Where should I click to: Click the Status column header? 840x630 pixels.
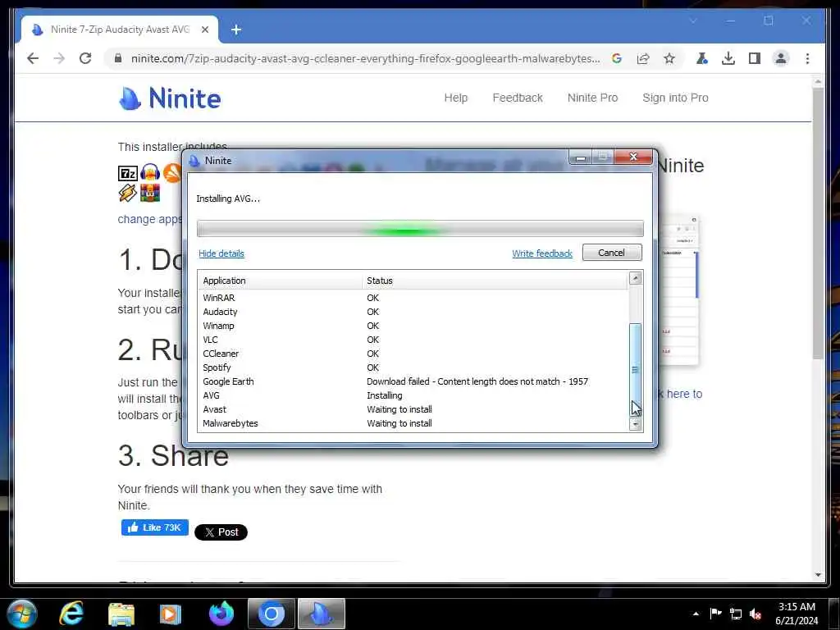495,281
